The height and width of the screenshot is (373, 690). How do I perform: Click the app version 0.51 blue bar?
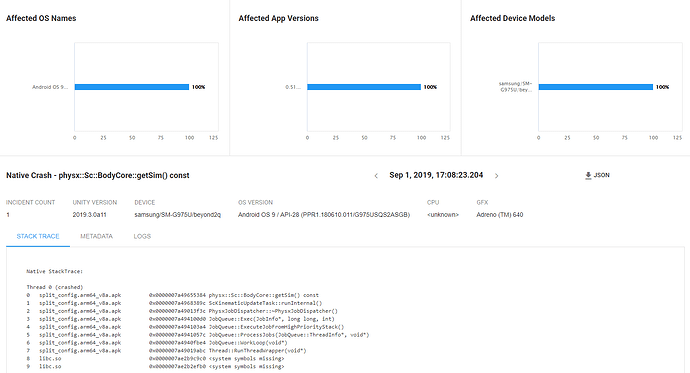(364, 87)
